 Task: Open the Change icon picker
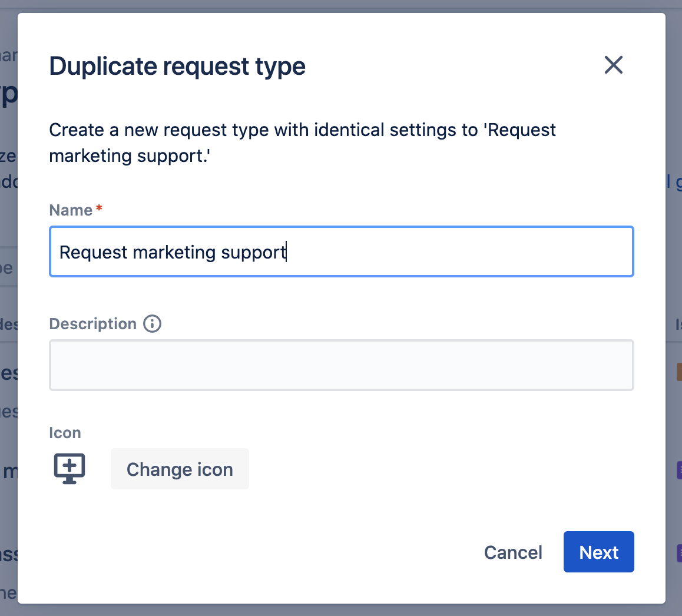(x=180, y=469)
